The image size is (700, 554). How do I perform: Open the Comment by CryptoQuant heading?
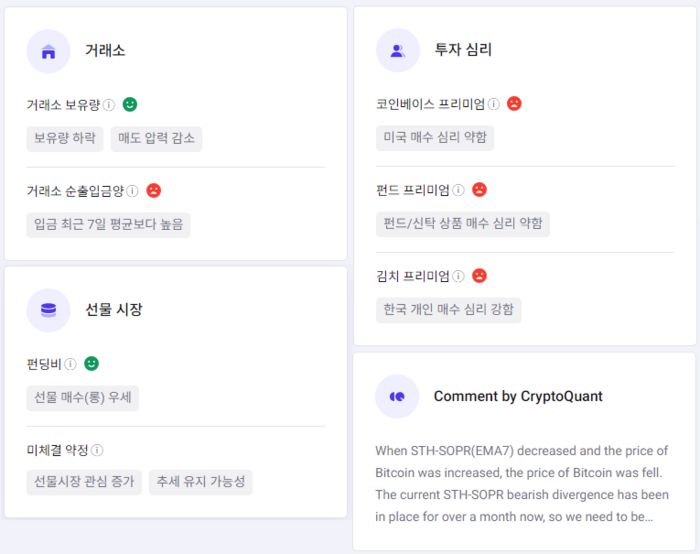pyautogui.click(x=518, y=396)
